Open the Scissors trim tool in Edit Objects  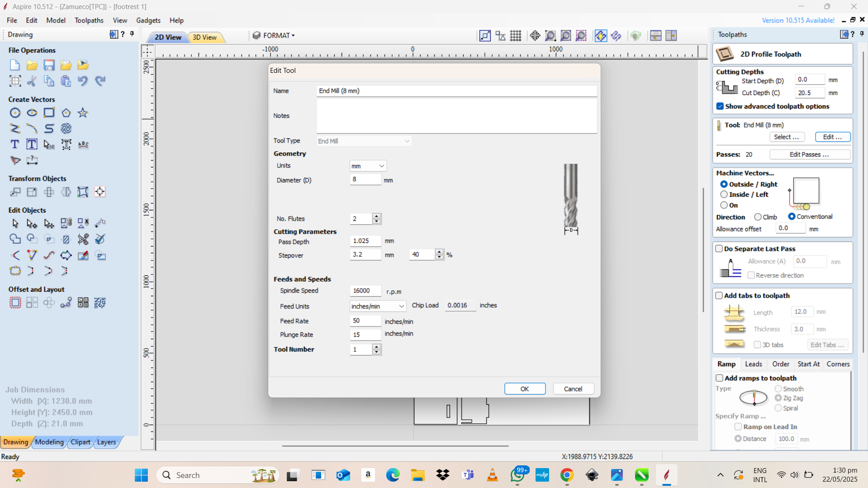pos(83,239)
